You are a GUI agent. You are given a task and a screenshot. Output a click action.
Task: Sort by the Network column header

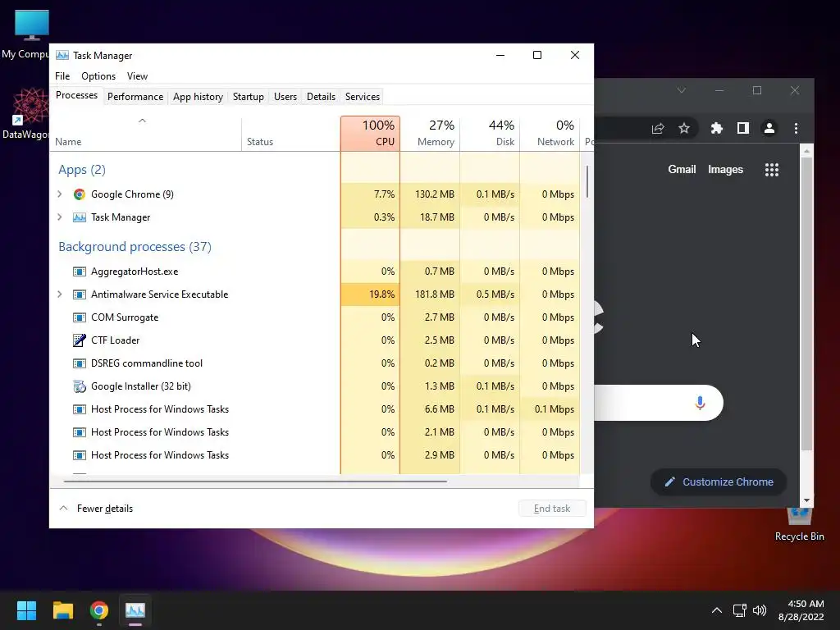pyautogui.click(x=550, y=134)
